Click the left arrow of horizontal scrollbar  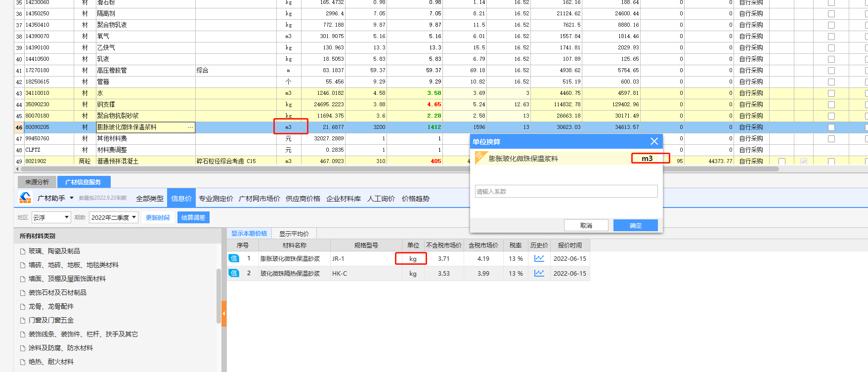[17, 169]
